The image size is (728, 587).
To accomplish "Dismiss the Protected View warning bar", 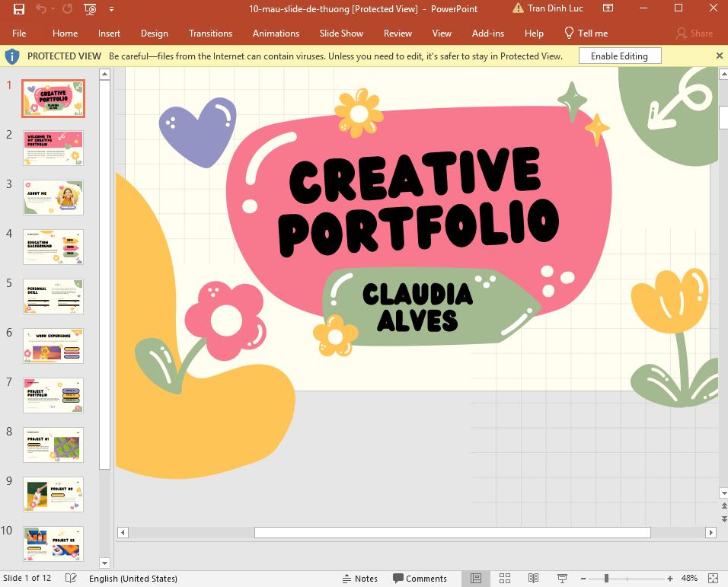I will (x=719, y=55).
